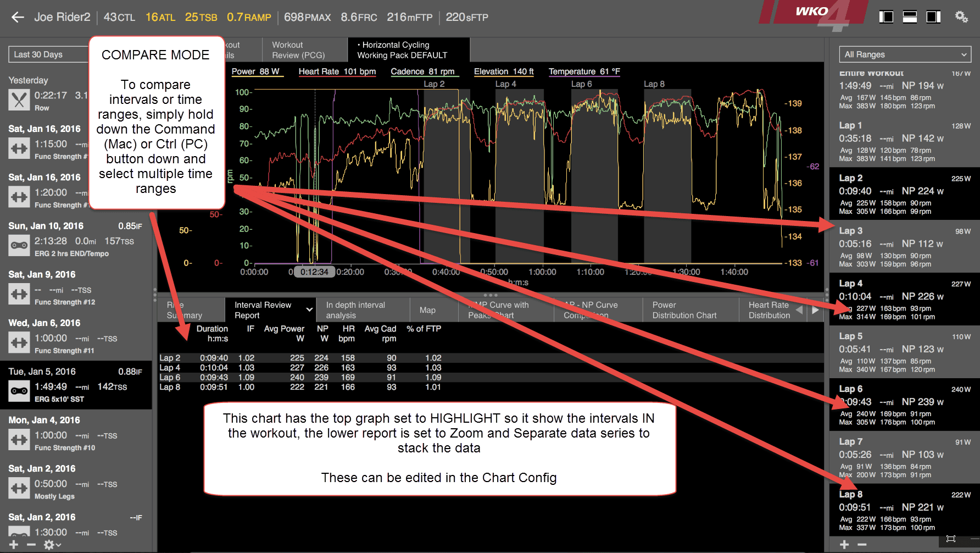The width and height of the screenshot is (980, 553).
Task: Open the Heart Rate Distribution tab
Action: (769, 310)
